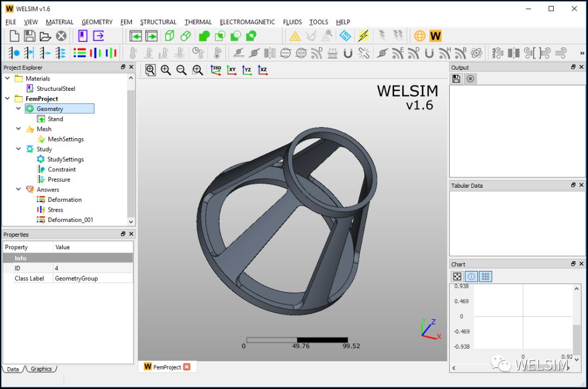Switch to the Graphics tab in Properties

[41, 369]
